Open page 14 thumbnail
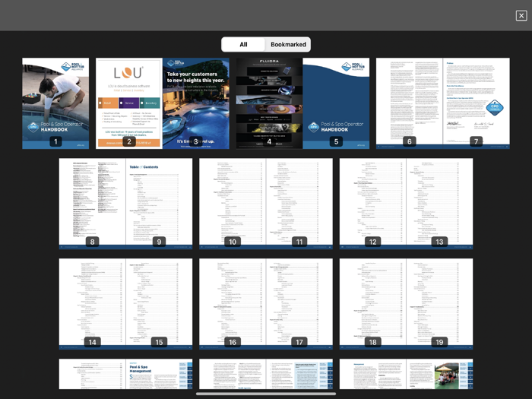This screenshot has height=399, width=532. [92, 304]
